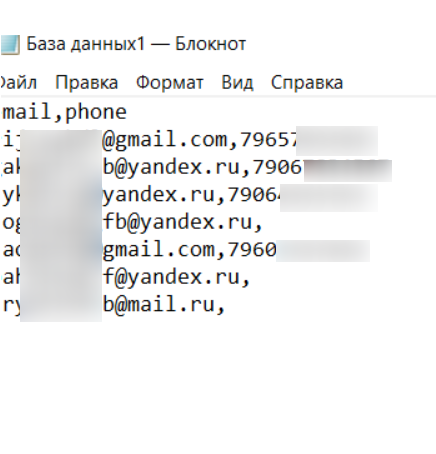The width and height of the screenshot is (436, 454).
Task: Click the @gmail.com,79657 text in first row
Action: click(x=200, y=139)
